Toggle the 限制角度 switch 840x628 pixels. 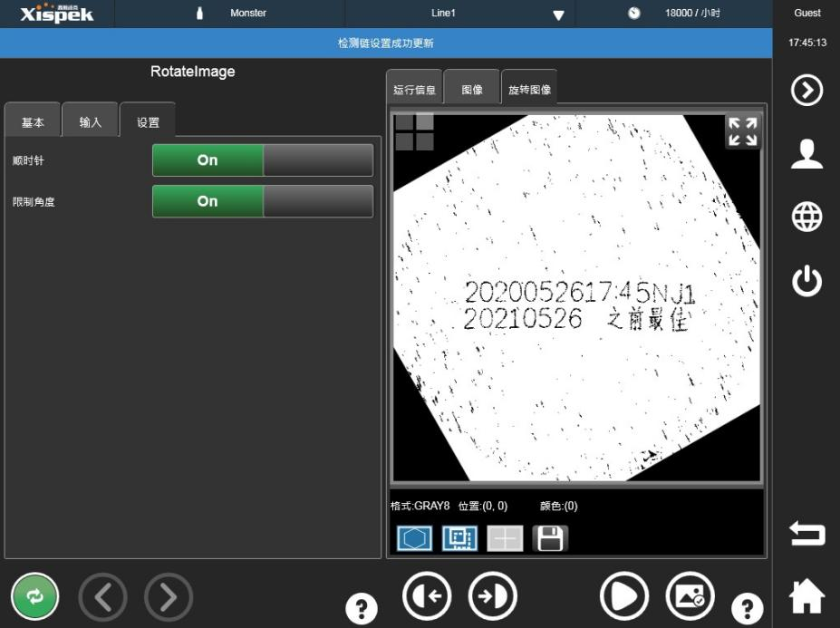pyautogui.click(x=263, y=201)
